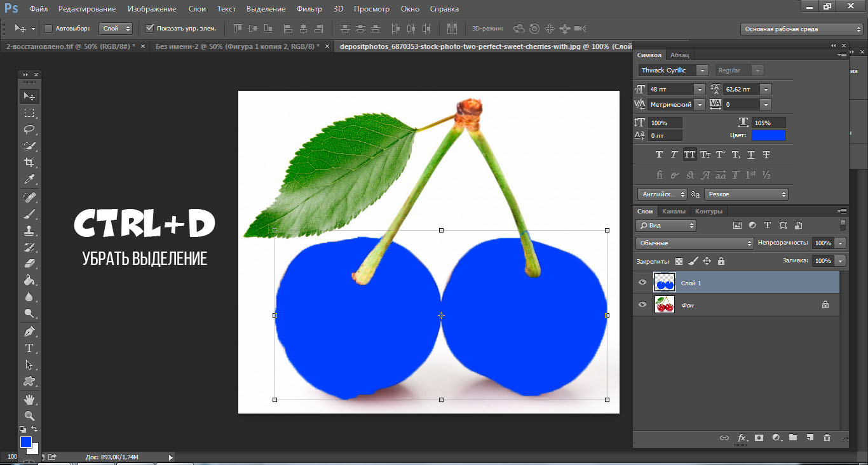Switch to the Каналы tab
This screenshot has width=868, height=465.
coord(673,212)
